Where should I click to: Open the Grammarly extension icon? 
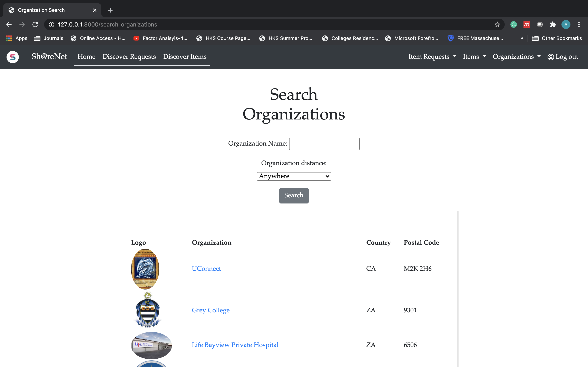(513, 24)
